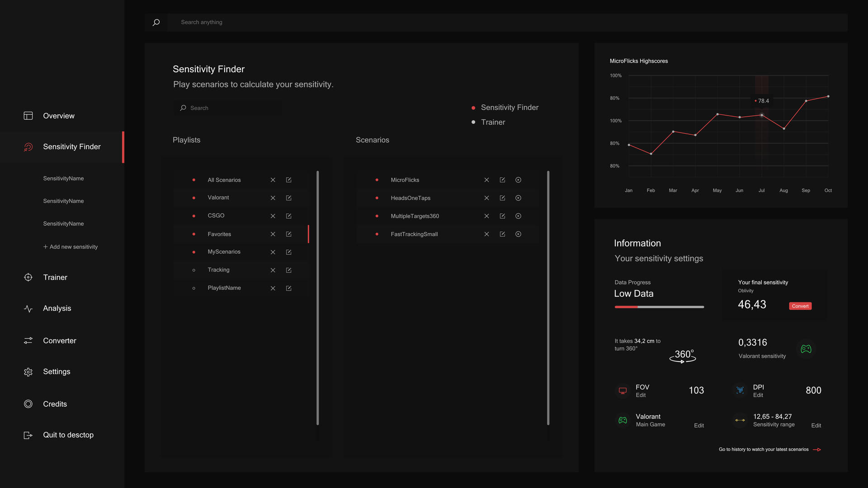
Task: Play the MicroFlicks scenario
Action: point(518,180)
